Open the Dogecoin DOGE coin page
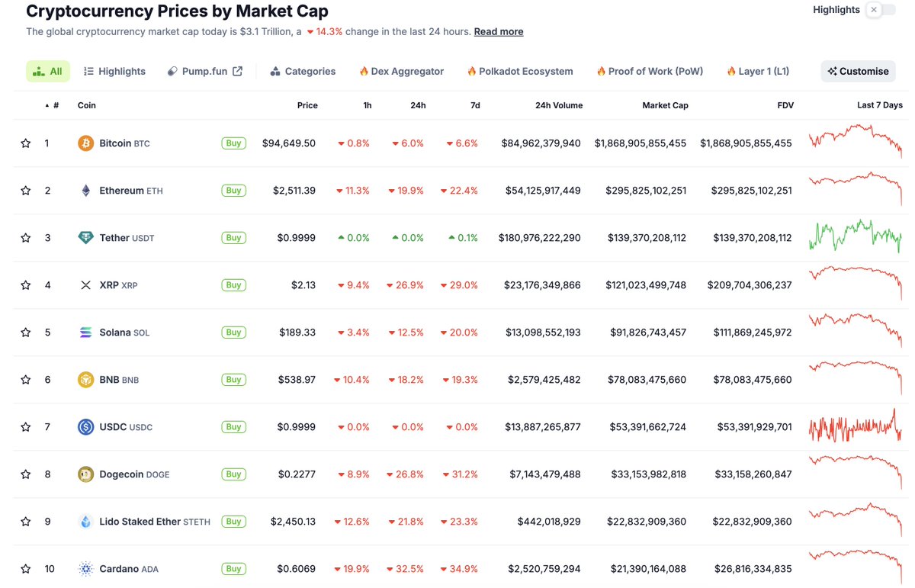The width and height of the screenshot is (915, 588). click(134, 474)
